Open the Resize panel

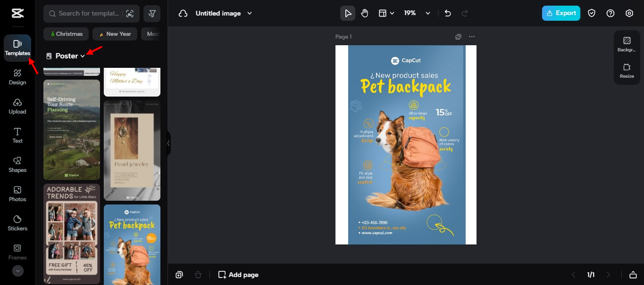coord(627,71)
